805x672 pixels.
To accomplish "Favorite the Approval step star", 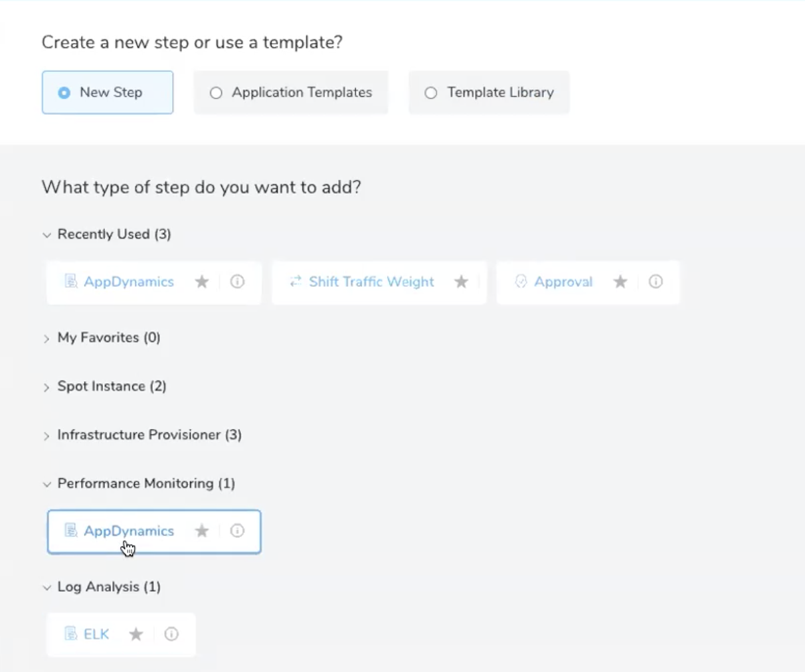I will [620, 282].
